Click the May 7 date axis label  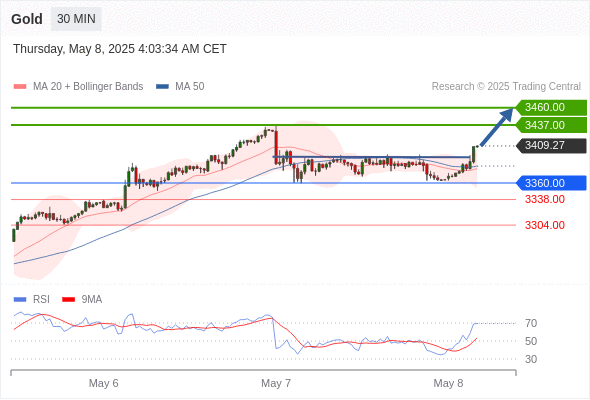[x=276, y=383]
